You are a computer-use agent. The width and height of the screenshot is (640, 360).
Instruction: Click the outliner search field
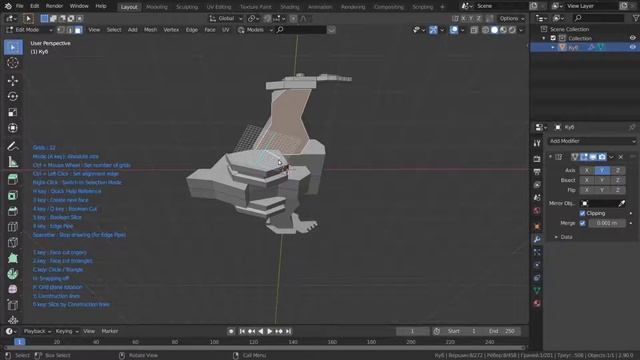coord(599,18)
